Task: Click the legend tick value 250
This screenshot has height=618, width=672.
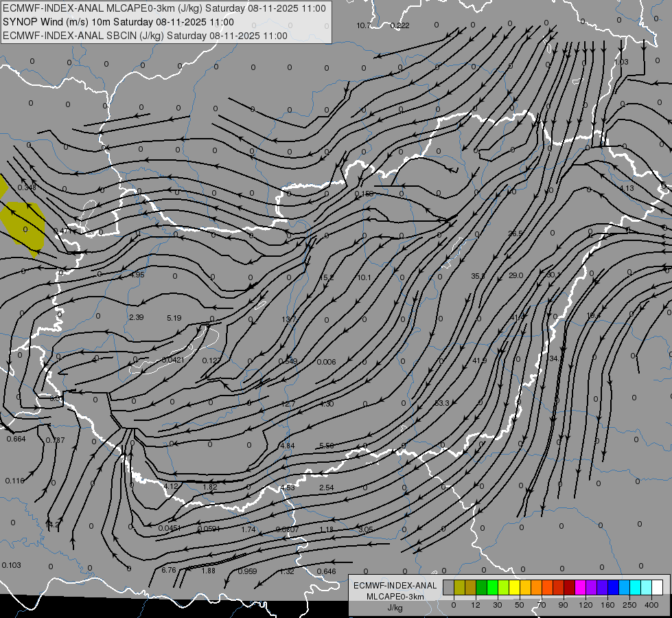Action: (x=629, y=605)
